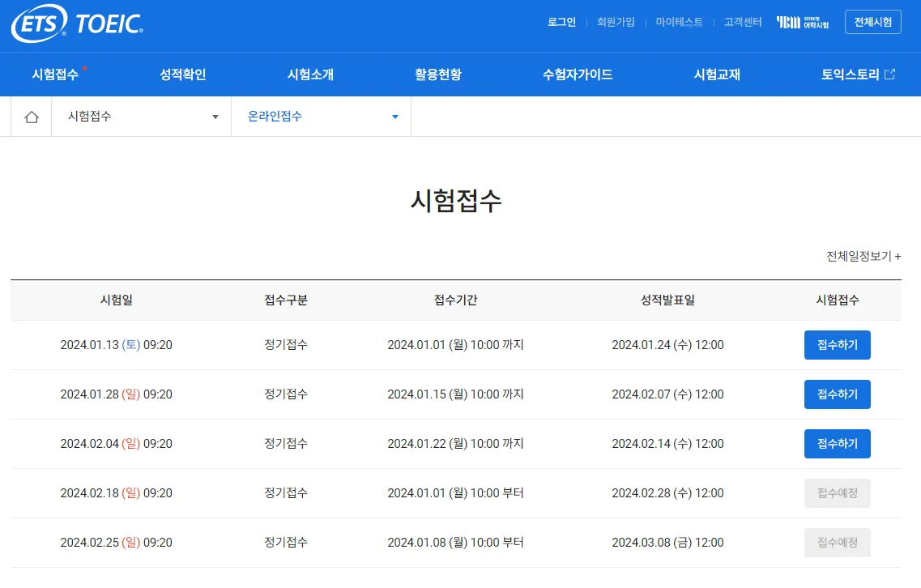Open the 성적확인 menu

(x=182, y=74)
